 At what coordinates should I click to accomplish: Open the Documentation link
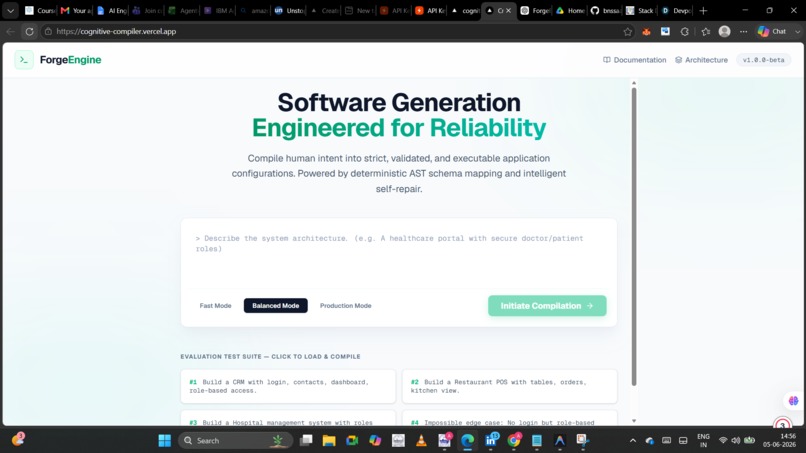point(634,60)
